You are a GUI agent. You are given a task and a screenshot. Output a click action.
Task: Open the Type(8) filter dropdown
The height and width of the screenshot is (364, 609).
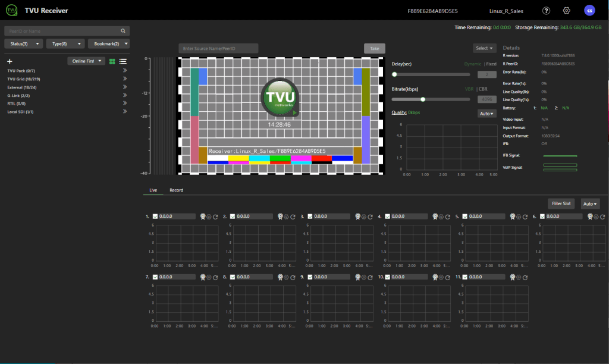65,44
